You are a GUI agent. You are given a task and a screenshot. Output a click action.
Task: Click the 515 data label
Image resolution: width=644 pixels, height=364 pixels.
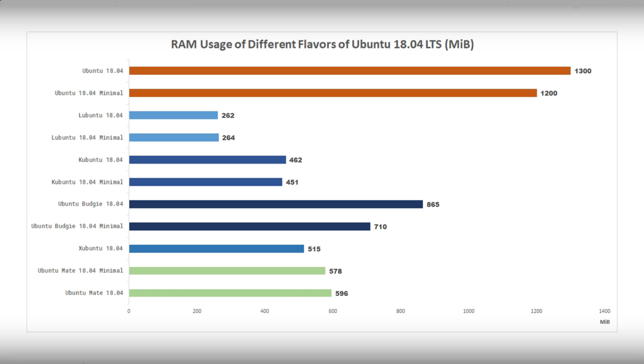314,249
